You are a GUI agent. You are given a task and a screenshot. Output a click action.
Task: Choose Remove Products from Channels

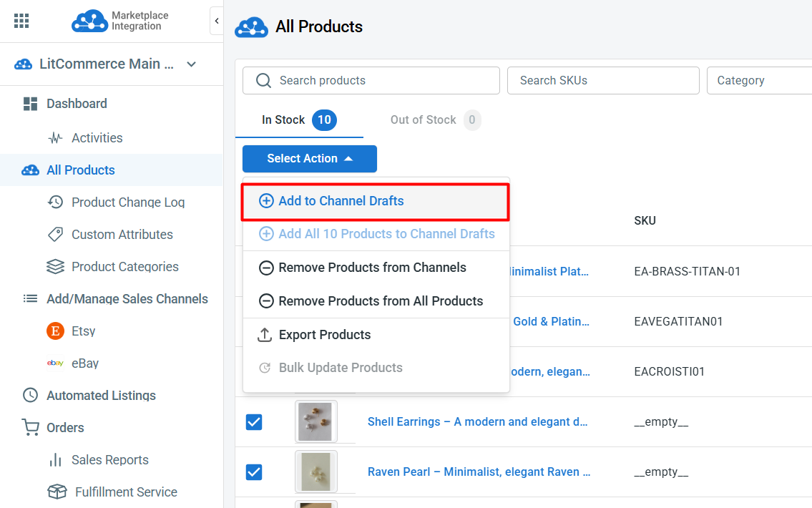tap(376, 268)
